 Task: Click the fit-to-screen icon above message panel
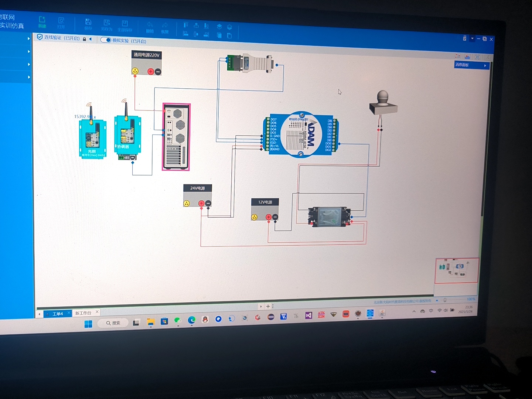pos(477,57)
